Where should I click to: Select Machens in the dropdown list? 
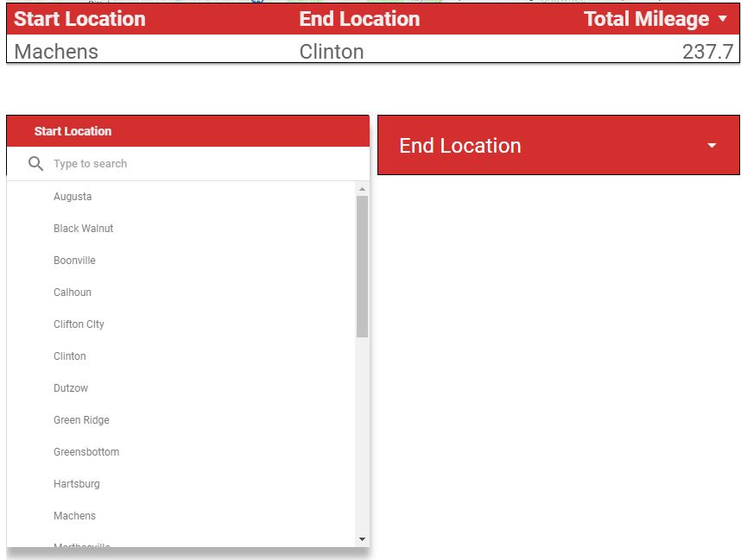pyautogui.click(x=74, y=516)
